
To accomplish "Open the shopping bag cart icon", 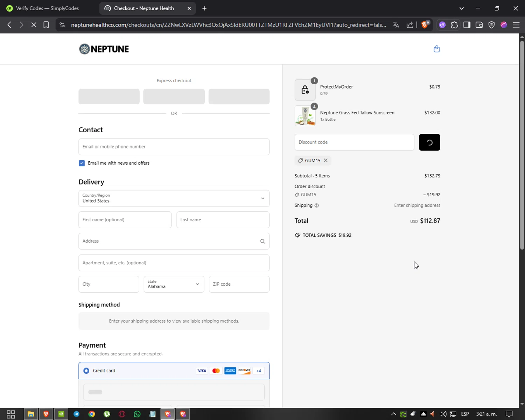I will pyautogui.click(x=436, y=49).
